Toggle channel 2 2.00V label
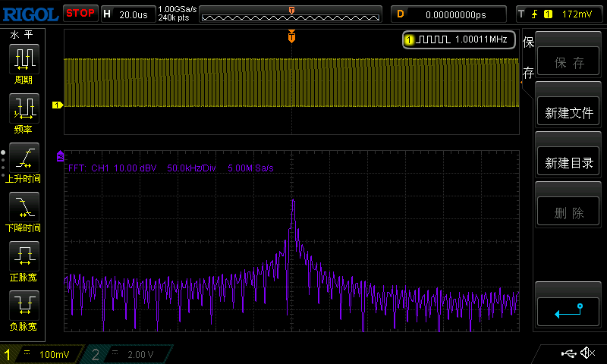Image resolution: width=607 pixels, height=364 pixels. coord(131,354)
